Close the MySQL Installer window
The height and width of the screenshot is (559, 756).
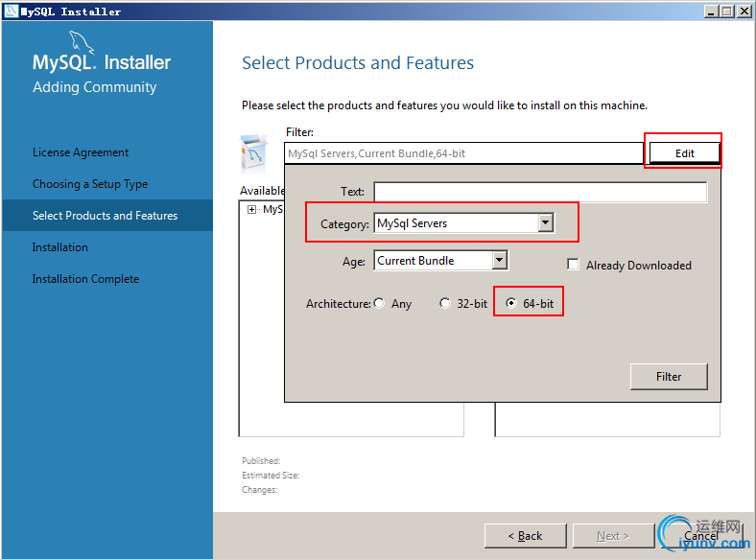744,12
